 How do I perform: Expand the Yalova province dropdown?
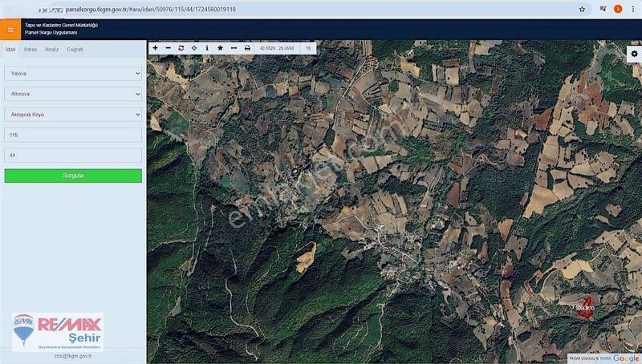point(73,73)
